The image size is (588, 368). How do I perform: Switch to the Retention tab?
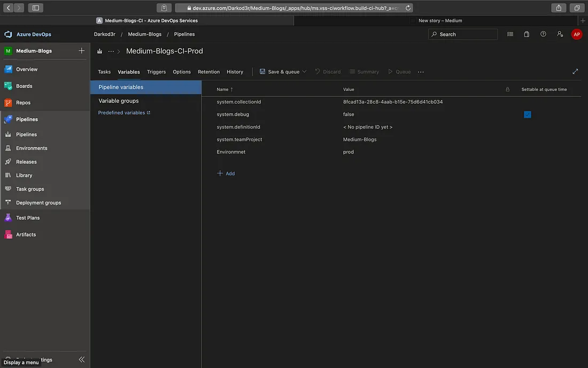click(208, 72)
